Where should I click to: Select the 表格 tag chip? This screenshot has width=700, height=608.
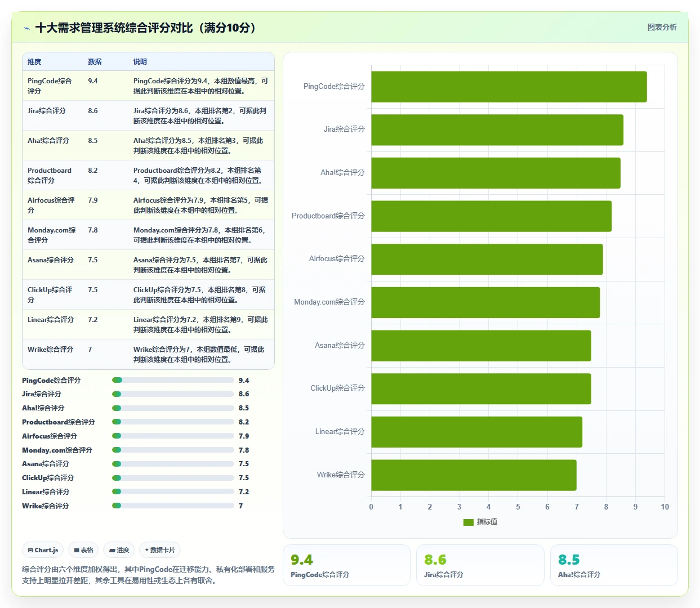(x=83, y=550)
